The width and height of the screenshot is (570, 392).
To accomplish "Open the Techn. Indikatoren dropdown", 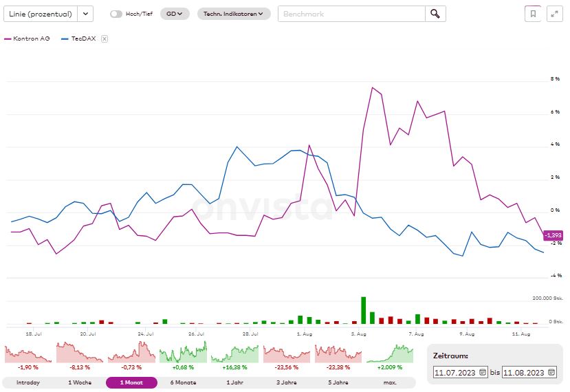I will click(234, 14).
